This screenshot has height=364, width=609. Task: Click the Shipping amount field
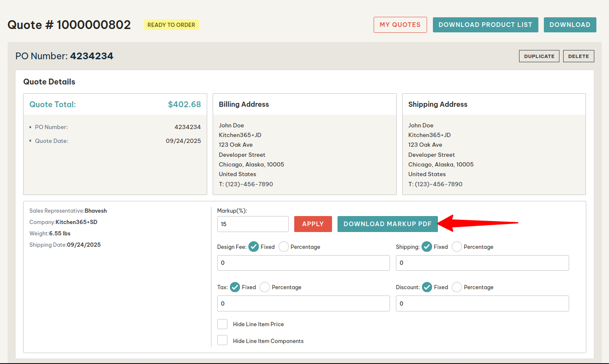[482, 263]
